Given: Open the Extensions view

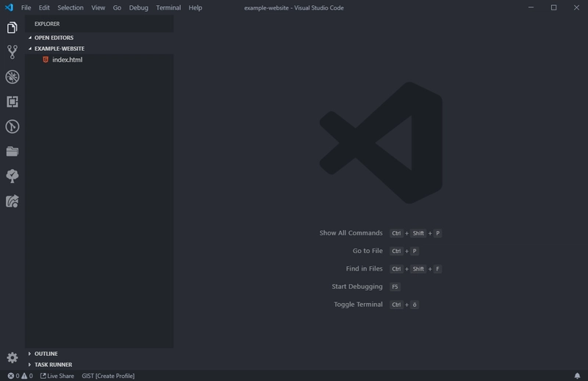Looking at the screenshot, I should click(x=12, y=102).
